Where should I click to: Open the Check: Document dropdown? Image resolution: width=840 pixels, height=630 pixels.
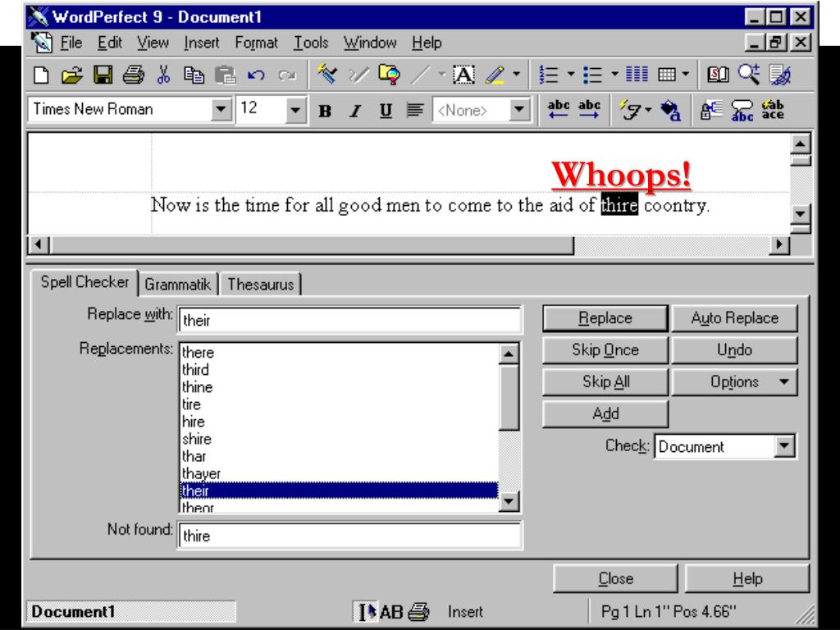click(x=784, y=445)
